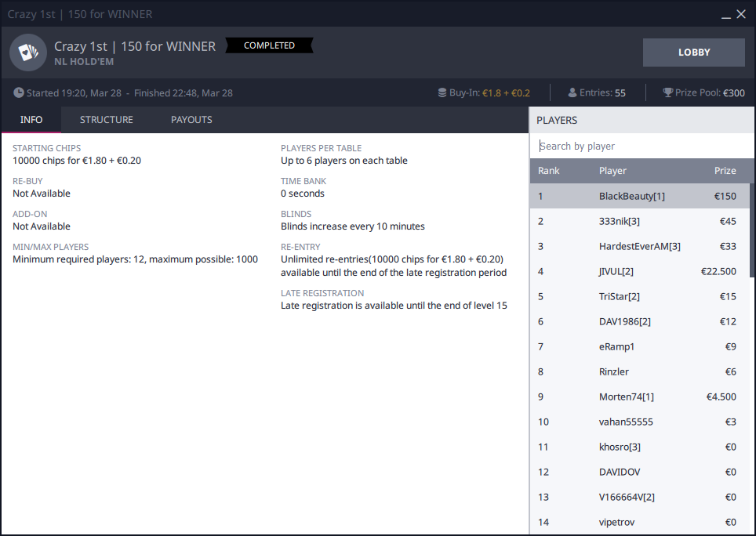Select player khosro[3]

point(640,447)
